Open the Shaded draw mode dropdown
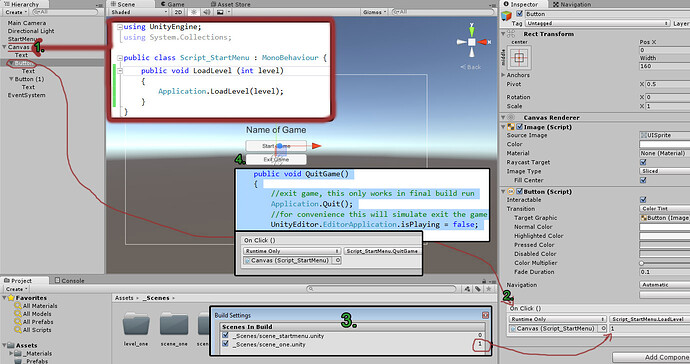The image size is (690, 364). 139,12
